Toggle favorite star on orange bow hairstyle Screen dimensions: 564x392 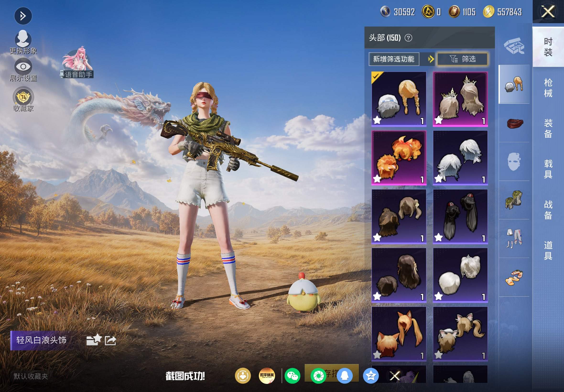tap(377, 179)
